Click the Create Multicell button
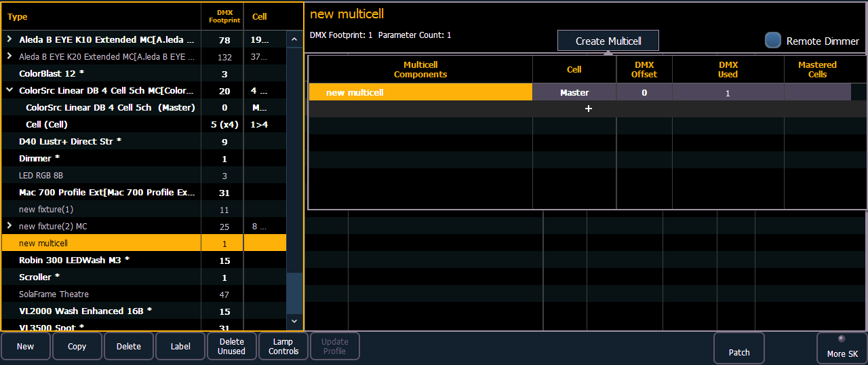Viewport: 868px width, 365px height. 608,41
